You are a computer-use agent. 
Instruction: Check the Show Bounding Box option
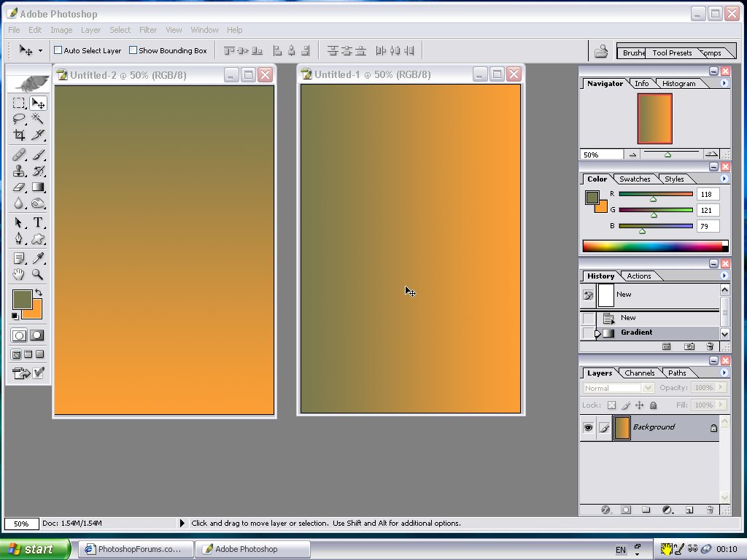[133, 51]
